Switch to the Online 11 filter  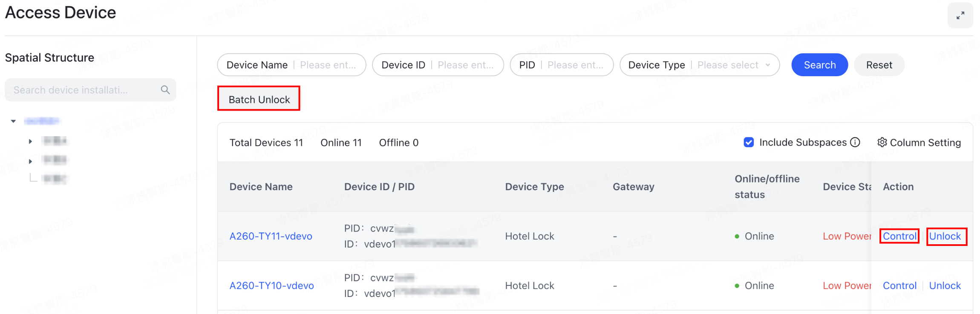(x=340, y=143)
